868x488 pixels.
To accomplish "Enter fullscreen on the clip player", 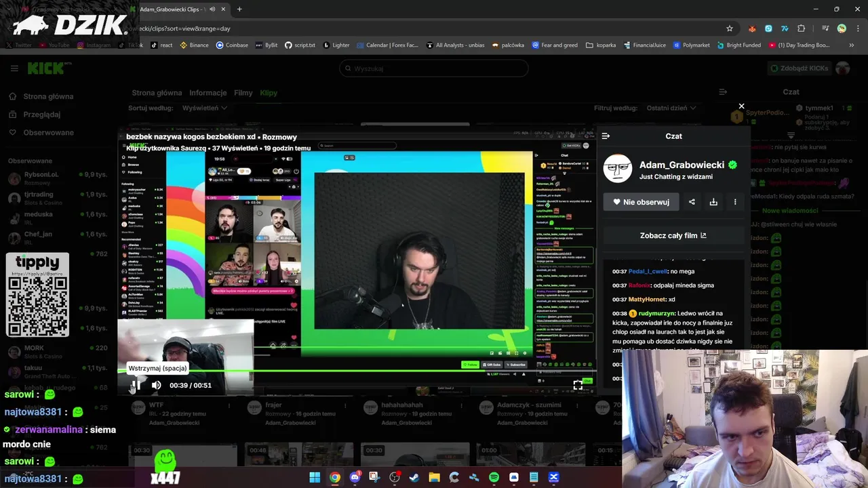I will [578, 385].
